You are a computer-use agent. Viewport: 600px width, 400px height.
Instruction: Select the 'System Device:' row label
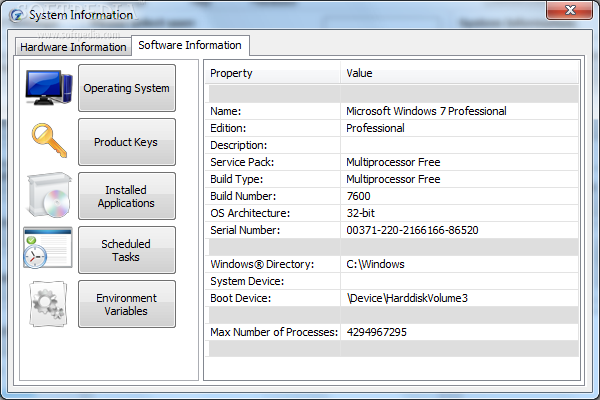[247, 281]
